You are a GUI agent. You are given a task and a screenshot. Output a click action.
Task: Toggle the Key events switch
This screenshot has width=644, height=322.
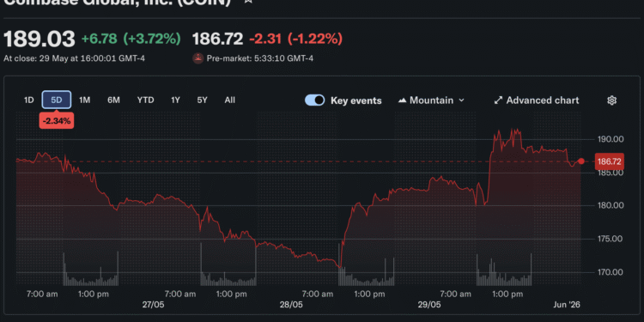click(314, 100)
